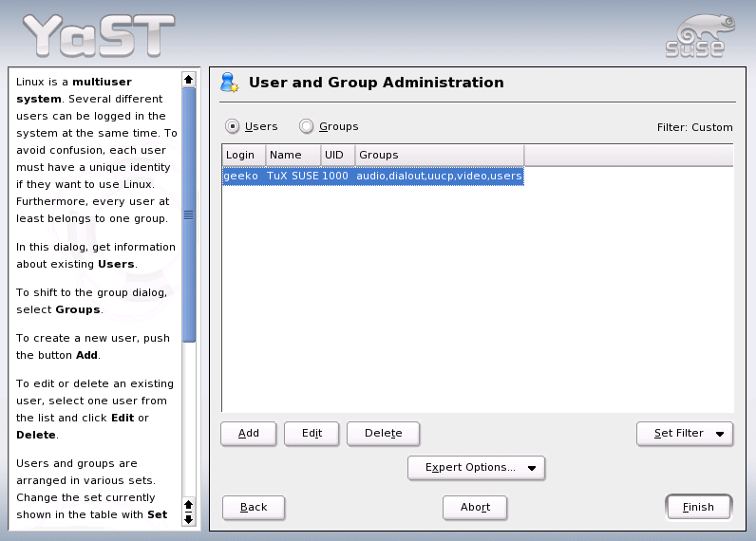The height and width of the screenshot is (541, 756).
Task: Click 'audio,dialout,uucp,video,users' groups cell
Action: click(439, 176)
